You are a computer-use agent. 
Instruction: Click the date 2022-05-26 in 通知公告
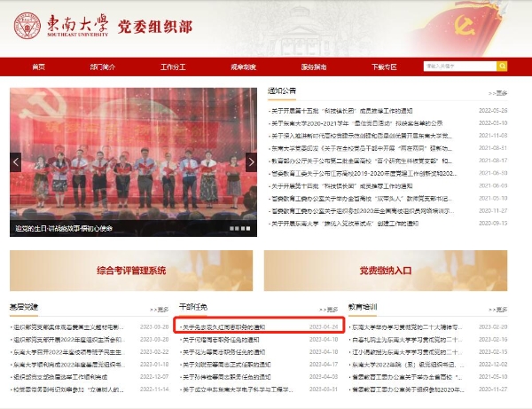point(493,111)
